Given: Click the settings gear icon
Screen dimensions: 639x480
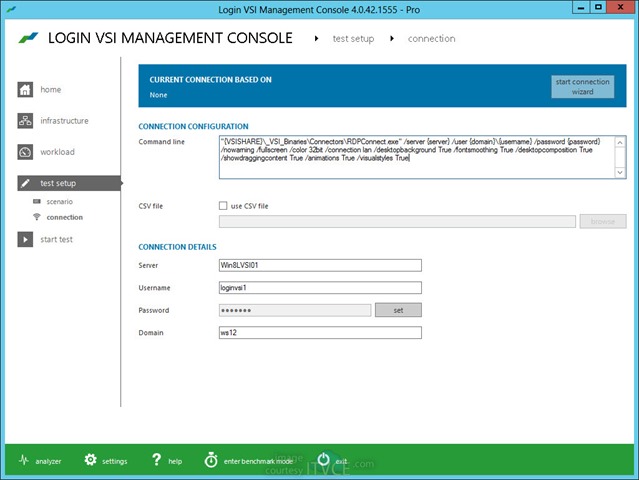Looking at the screenshot, I should [90, 460].
